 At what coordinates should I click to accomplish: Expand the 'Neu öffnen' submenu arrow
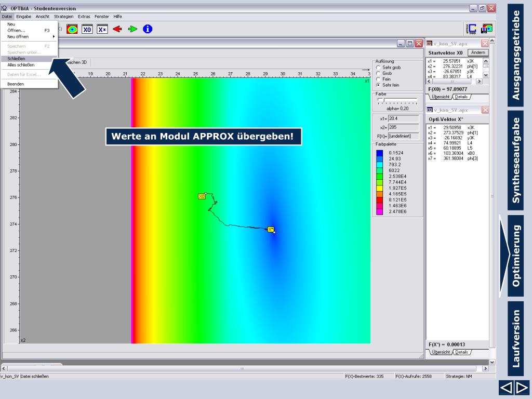click(54, 37)
